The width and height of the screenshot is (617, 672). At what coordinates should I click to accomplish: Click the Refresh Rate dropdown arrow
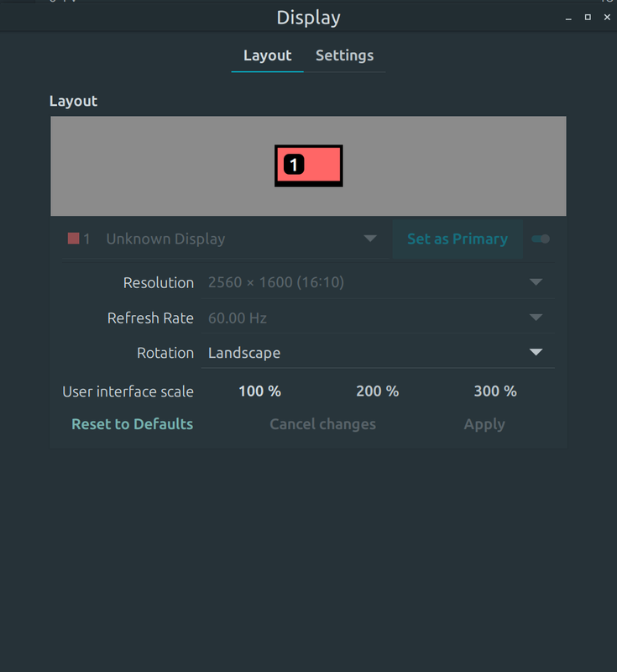coord(536,318)
